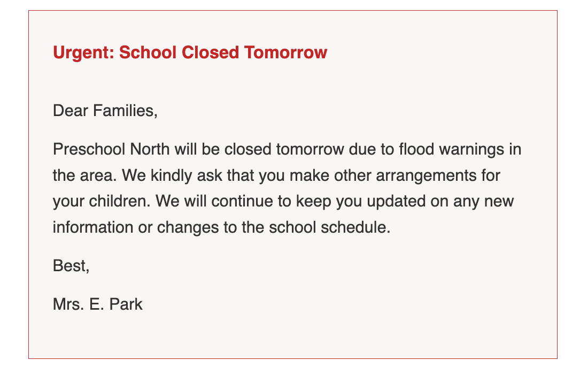Click the 'Dear Families,' greeting line

click(x=105, y=111)
